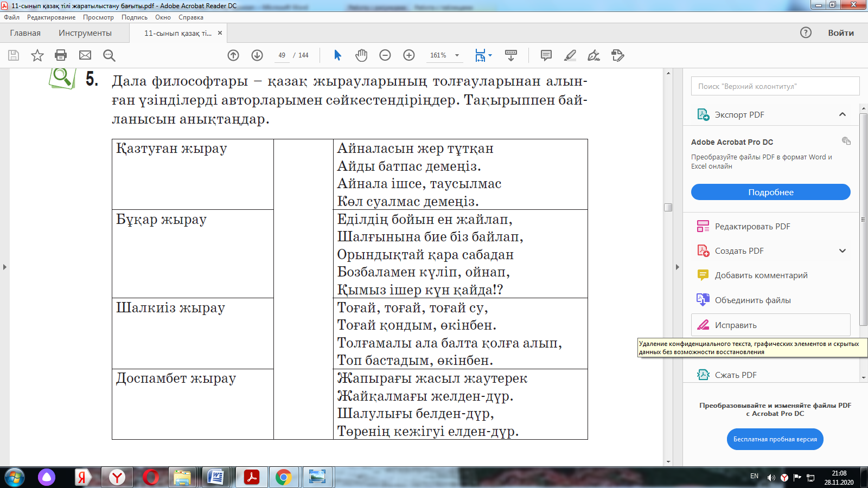This screenshot has width=868, height=488.
Task: Collapse the right tools pane arrow
Action: point(677,267)
